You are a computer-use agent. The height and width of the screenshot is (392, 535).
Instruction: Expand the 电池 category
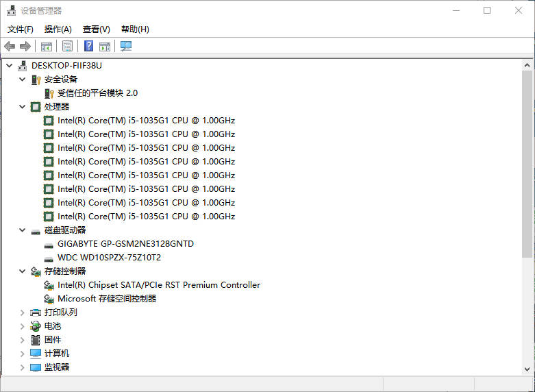coord(22,326)
